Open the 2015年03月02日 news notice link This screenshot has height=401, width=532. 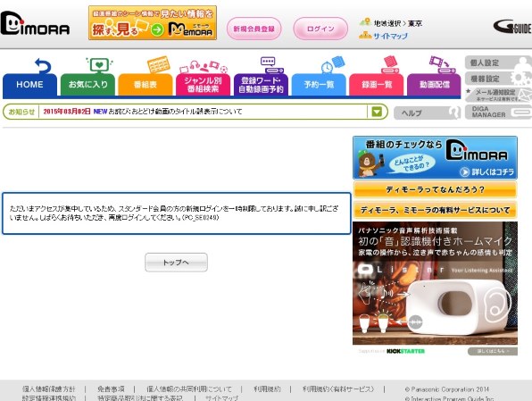point(143,112)
